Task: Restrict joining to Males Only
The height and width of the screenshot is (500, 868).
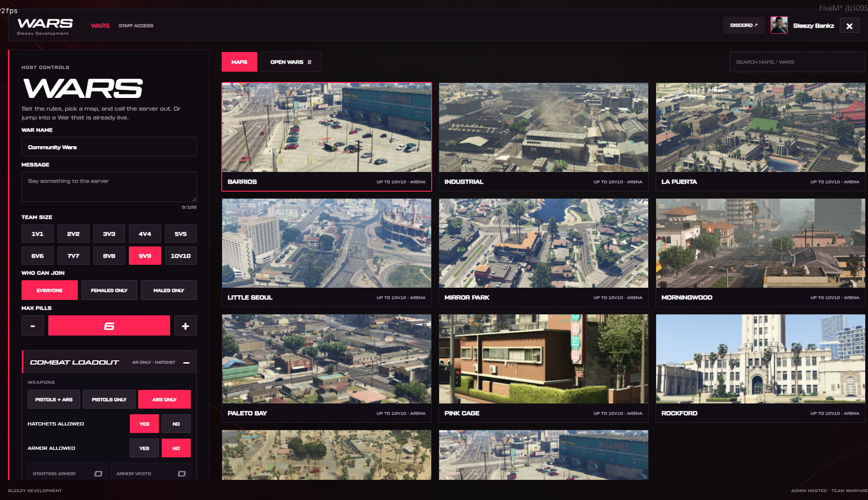Action: click(x=169, y=290)
